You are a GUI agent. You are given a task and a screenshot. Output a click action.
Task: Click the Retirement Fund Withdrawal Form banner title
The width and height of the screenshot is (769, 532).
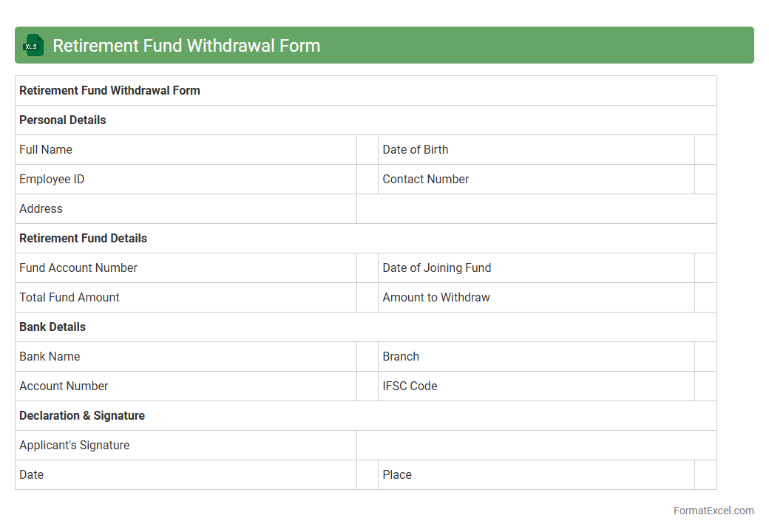tap(186, 45)
